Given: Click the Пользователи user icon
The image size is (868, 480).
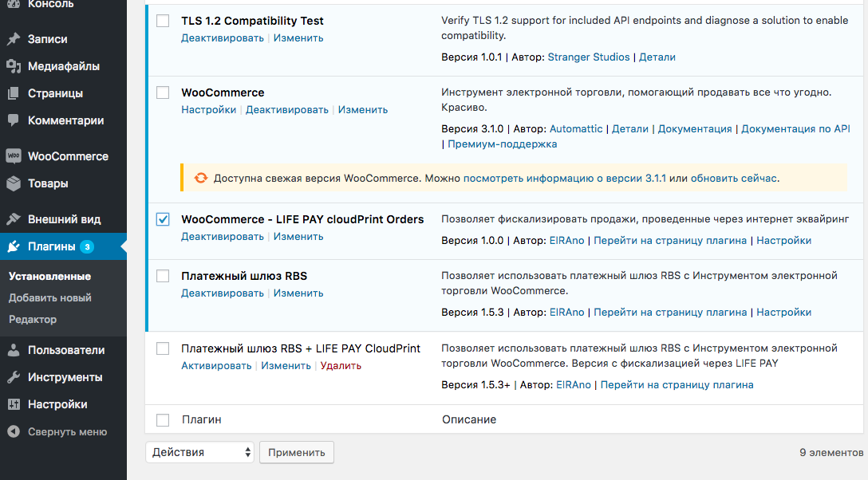Looking at the screenshot, I should (14, 350).
